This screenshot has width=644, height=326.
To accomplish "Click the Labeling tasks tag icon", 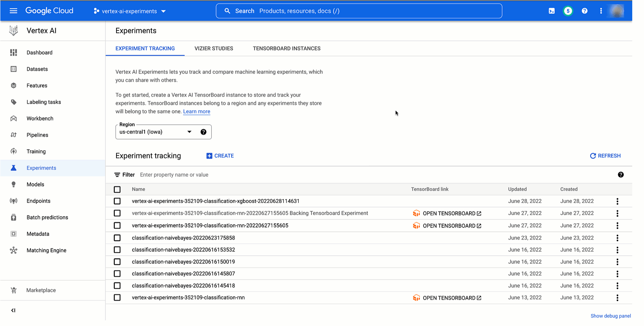I will click(13, 102).
